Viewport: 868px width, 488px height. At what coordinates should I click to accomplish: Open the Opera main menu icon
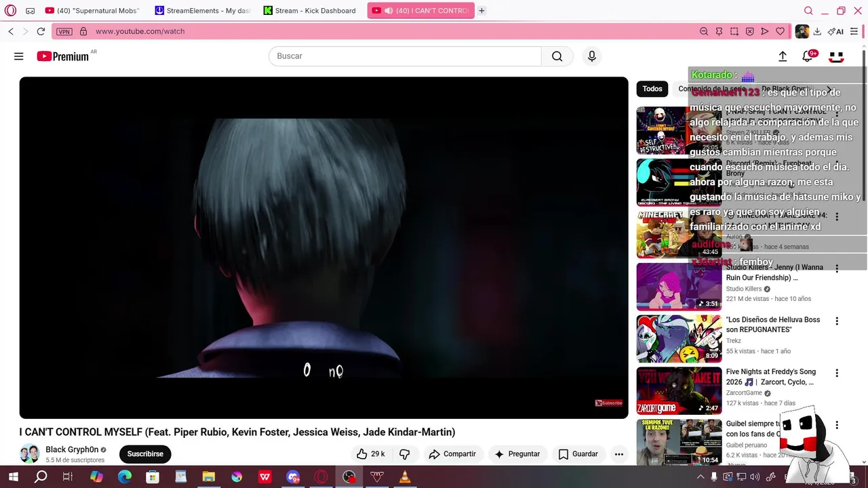point(10,11)
